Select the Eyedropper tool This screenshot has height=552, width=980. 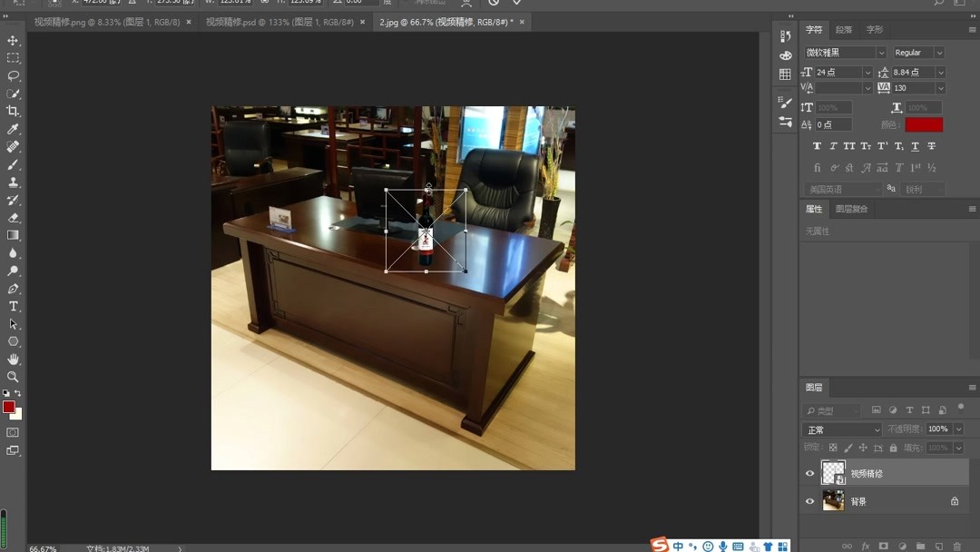click(13, 128)
